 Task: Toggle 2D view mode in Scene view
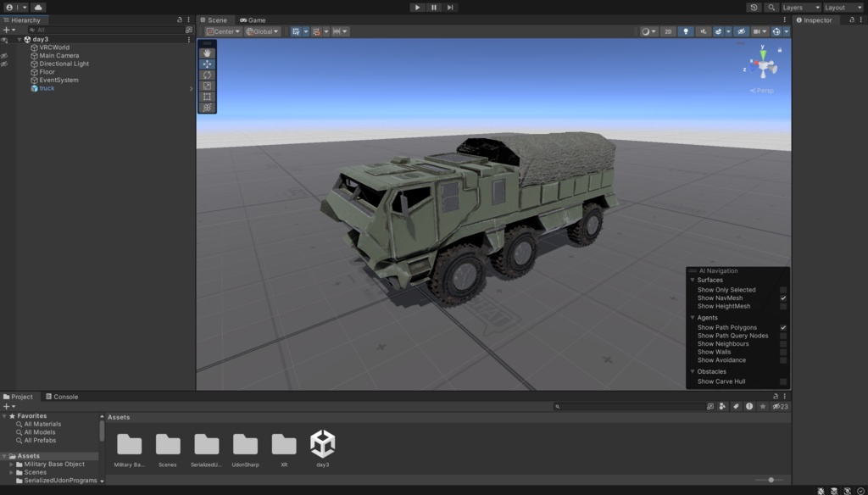coord(669,31)
